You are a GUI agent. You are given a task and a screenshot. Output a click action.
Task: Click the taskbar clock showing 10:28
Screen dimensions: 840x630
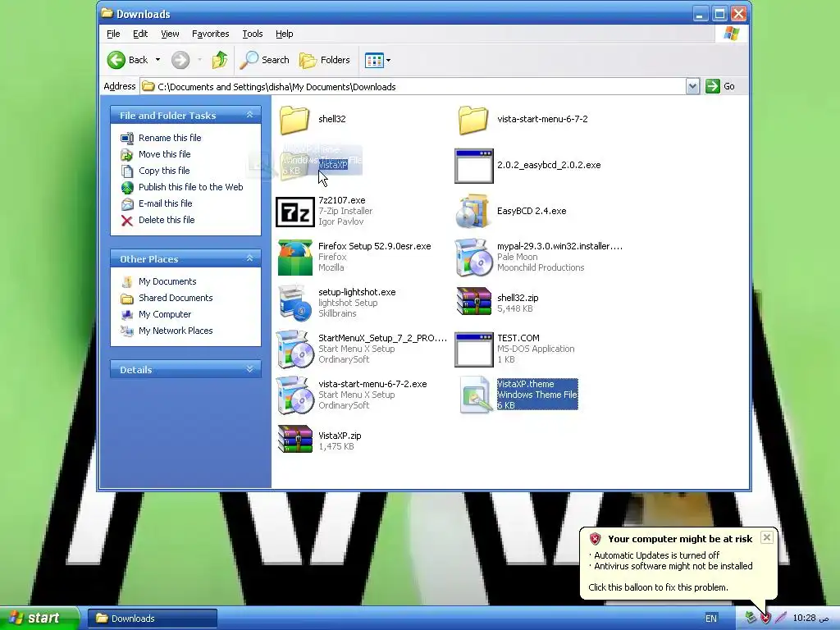point(810,619)
